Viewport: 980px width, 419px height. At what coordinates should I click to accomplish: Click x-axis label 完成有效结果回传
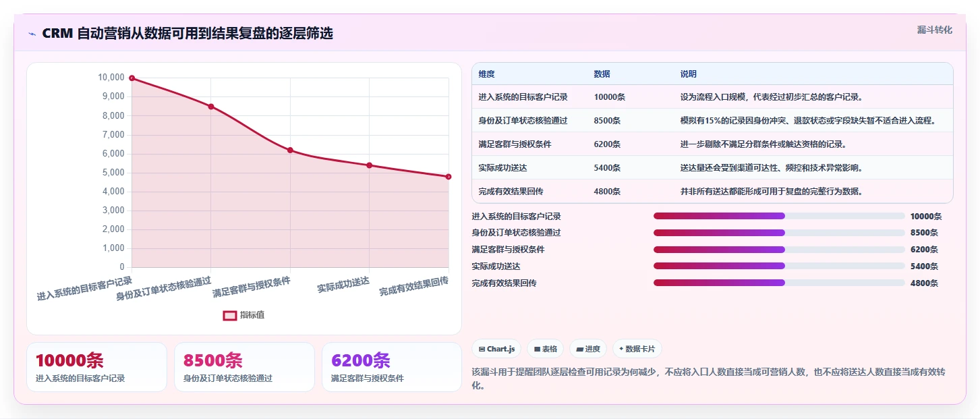414,286
